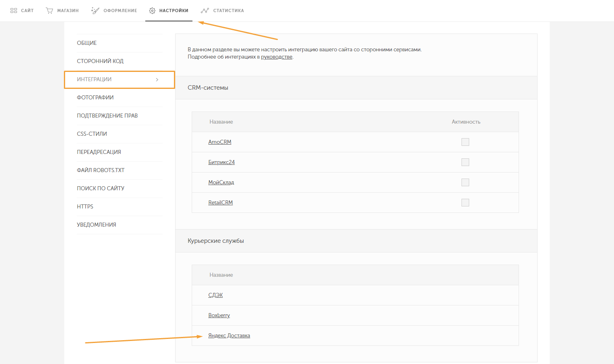Tick the RetailCRM activity checkbox
This screenshot has width=614, height=364.
[465, 202]
